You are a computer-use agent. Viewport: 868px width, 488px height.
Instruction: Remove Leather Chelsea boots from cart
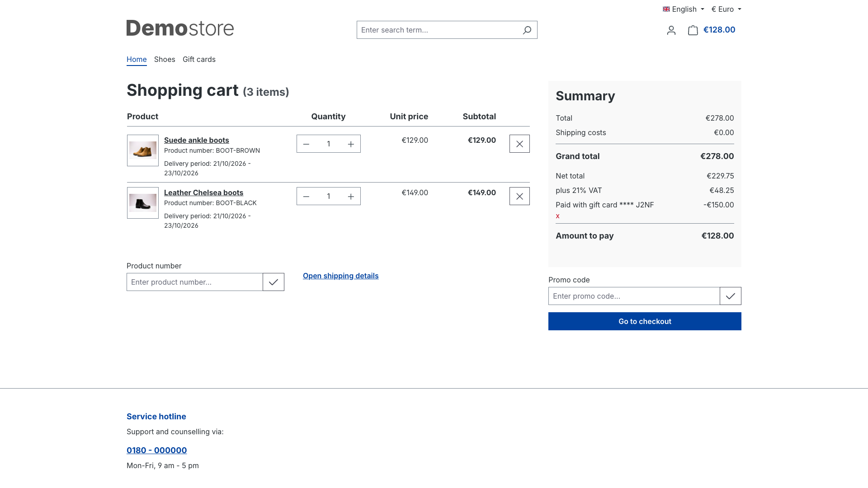point(519,196)
